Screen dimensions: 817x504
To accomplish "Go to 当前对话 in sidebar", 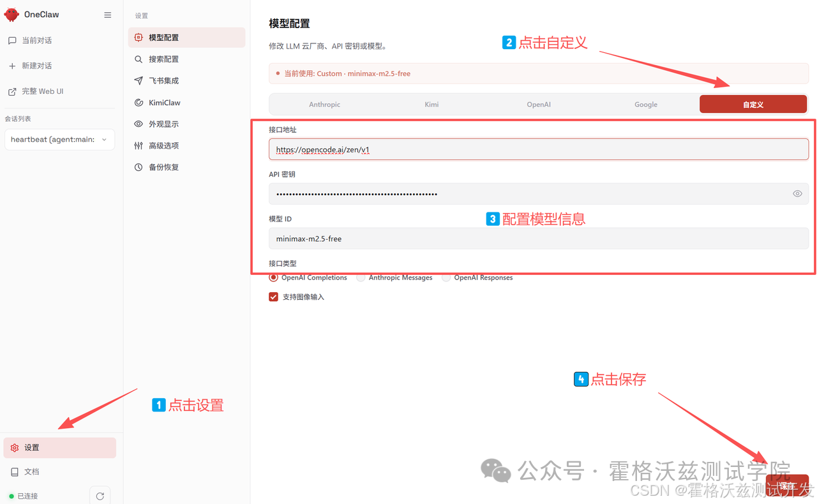I will point(60,40).
